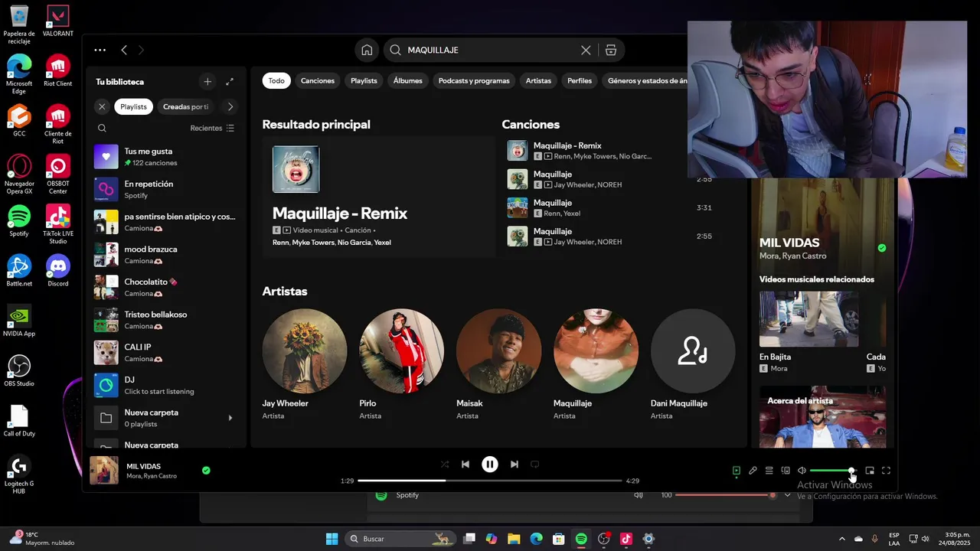Screen dimensions: 980x551
Task: Toggle shuffle in the player
Action: tap(445, 465)
